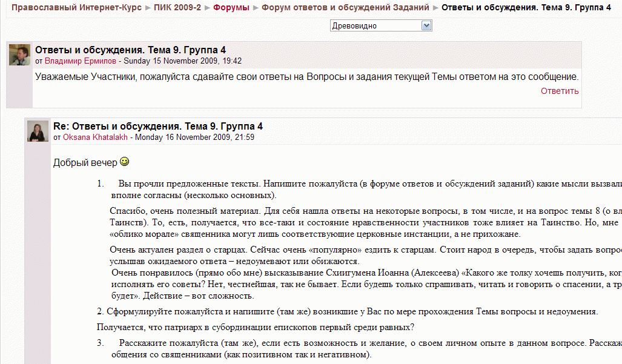622x364 pixels.
Task: Click Ответить to reply to the first post
Action: point(560,91)
